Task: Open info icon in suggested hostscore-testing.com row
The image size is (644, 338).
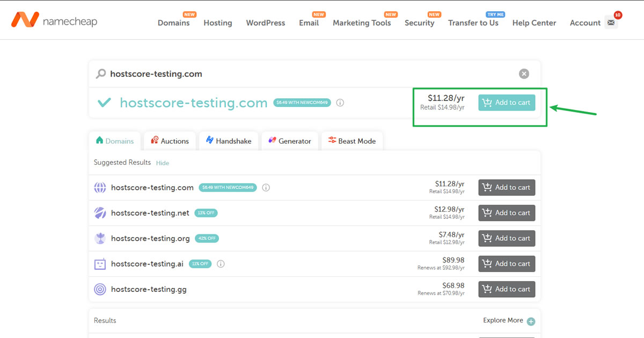Action: 266,188
